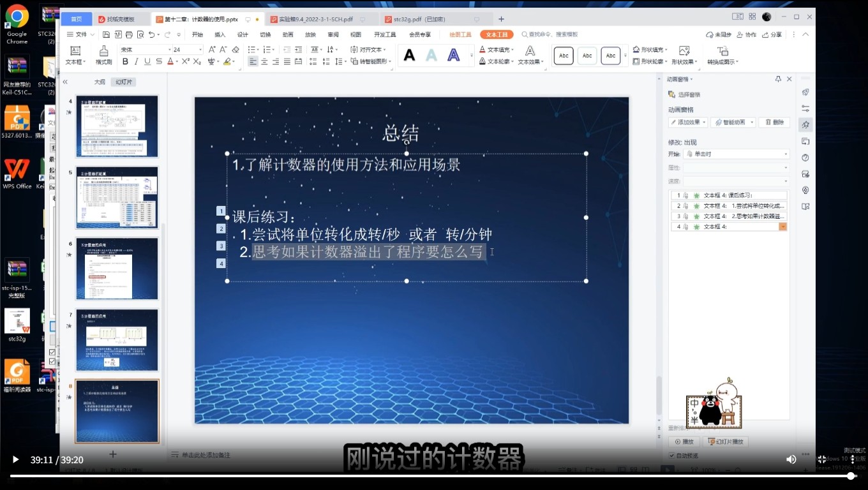
Task: Open the 插入 ribbon tab
Action: [x=220, y=34]
